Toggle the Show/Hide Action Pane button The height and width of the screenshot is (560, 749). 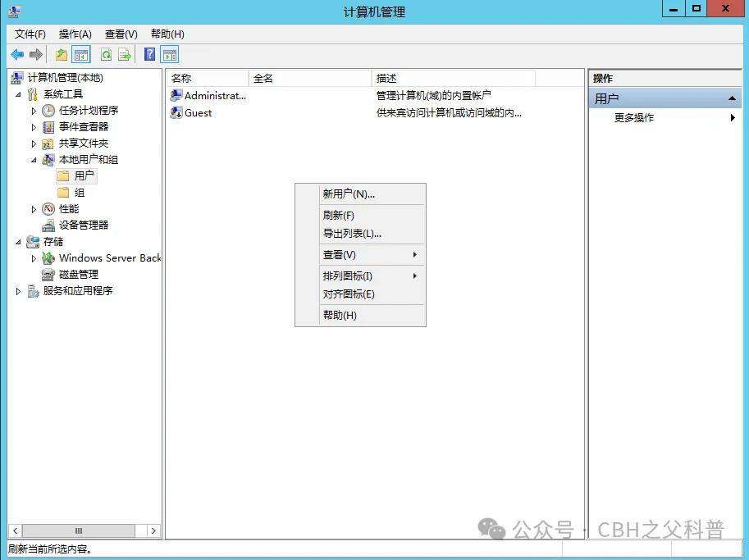(170, 55)
